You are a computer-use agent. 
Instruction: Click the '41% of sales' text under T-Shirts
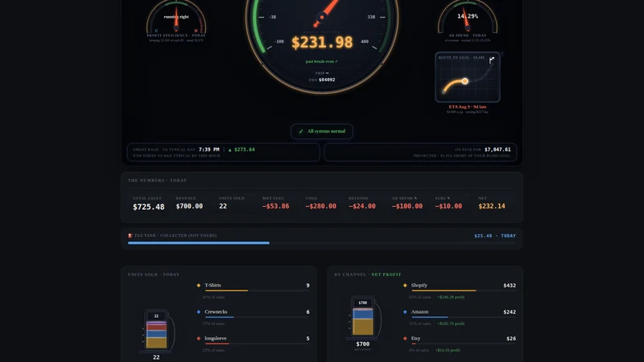[x=213, y=297]
